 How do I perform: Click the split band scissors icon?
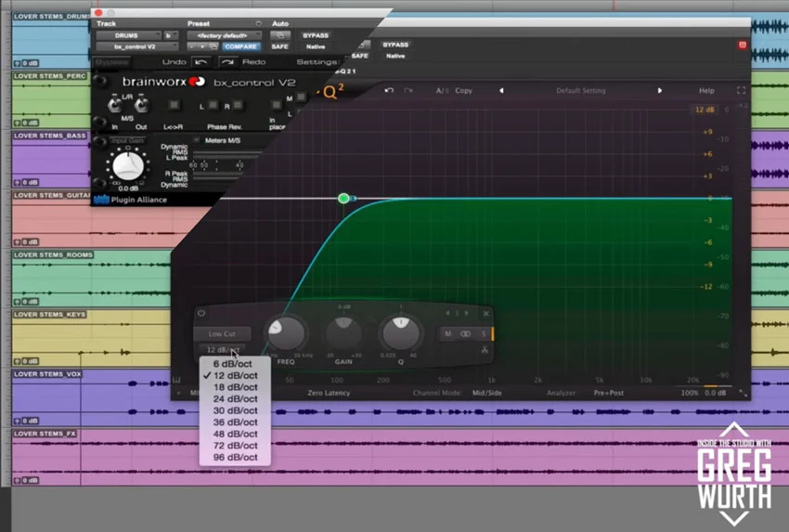coord(485,349)
